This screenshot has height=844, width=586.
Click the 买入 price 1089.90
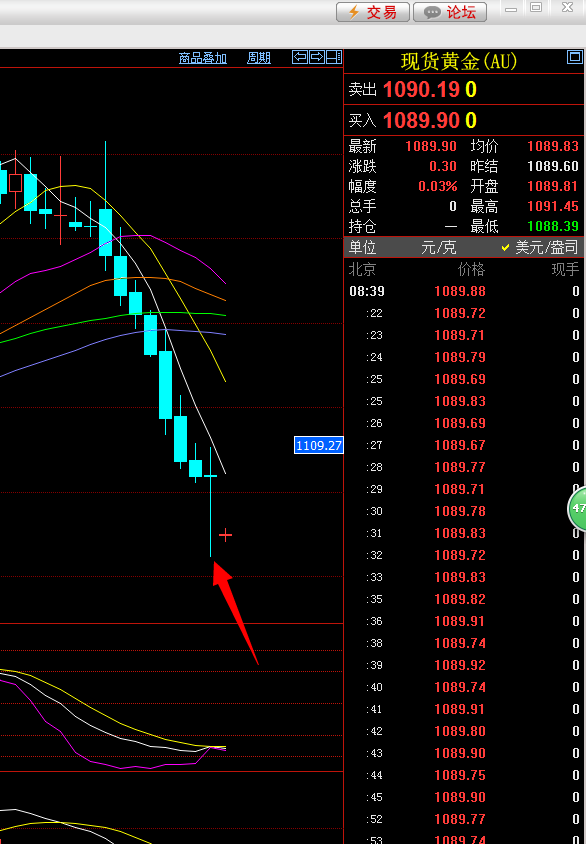(421, 120)
